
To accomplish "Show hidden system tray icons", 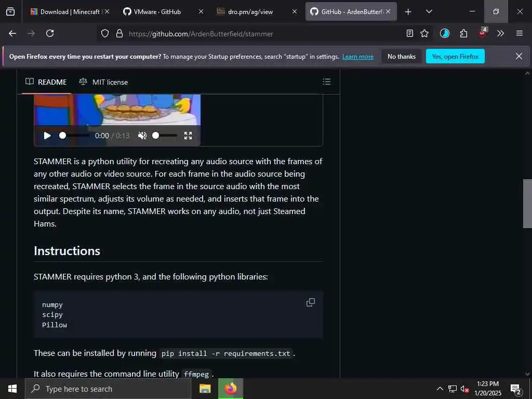I will click(x=440, y=389).
